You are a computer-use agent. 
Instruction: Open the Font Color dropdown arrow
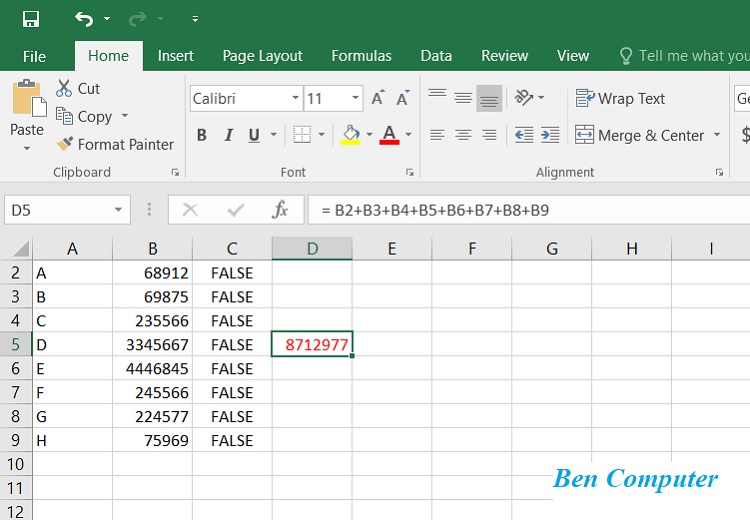(x=408, y=135)
